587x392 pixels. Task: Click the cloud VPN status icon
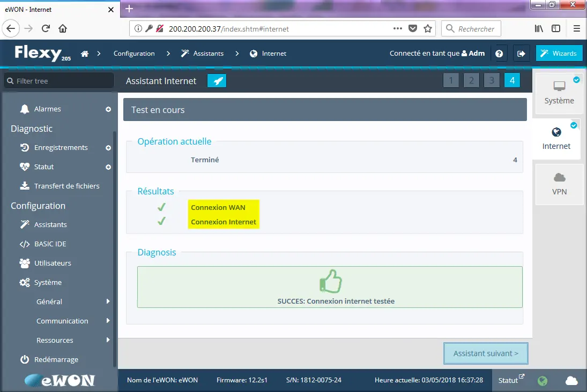pyautogui.click(x=571, y=380)
